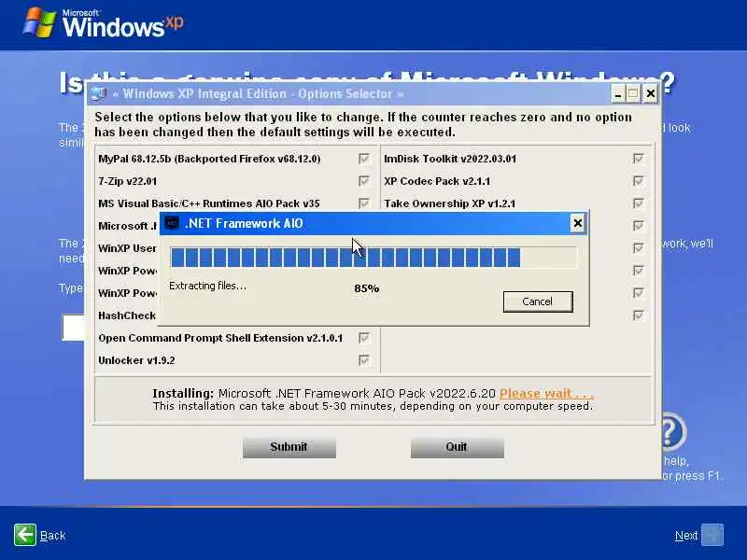Viewport: 747px width, 560px height.
Task: Click the Next arrow icon in setup
Action: (x=712, y=535)
